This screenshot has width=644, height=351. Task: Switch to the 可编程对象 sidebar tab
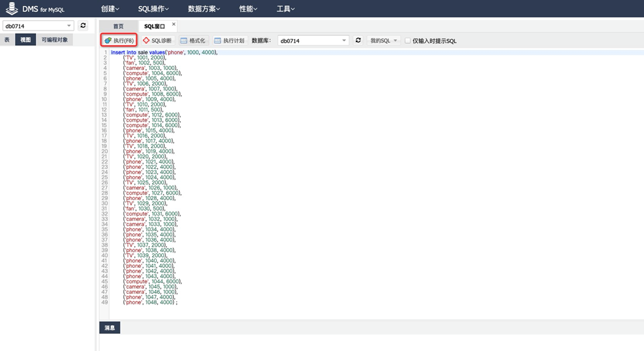coord(54,40)
